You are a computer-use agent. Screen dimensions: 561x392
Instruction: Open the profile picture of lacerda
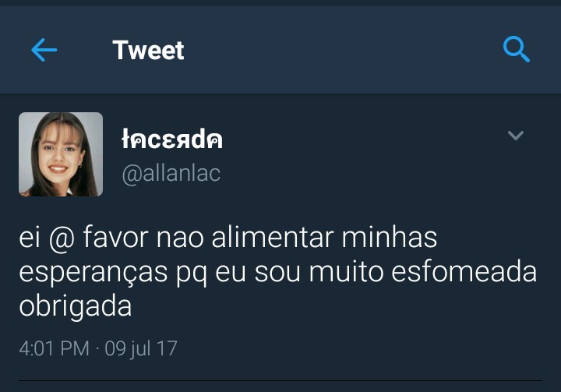pos(61,154)
